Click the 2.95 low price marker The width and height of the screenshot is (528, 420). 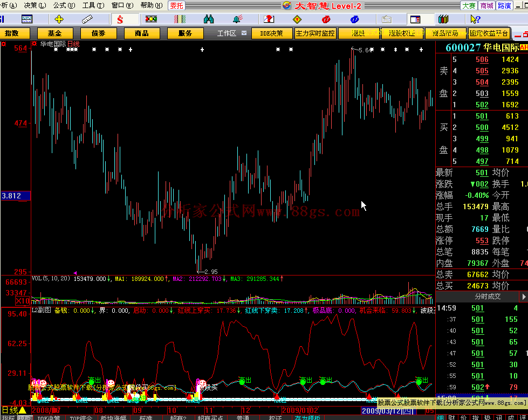coord(208,272)
